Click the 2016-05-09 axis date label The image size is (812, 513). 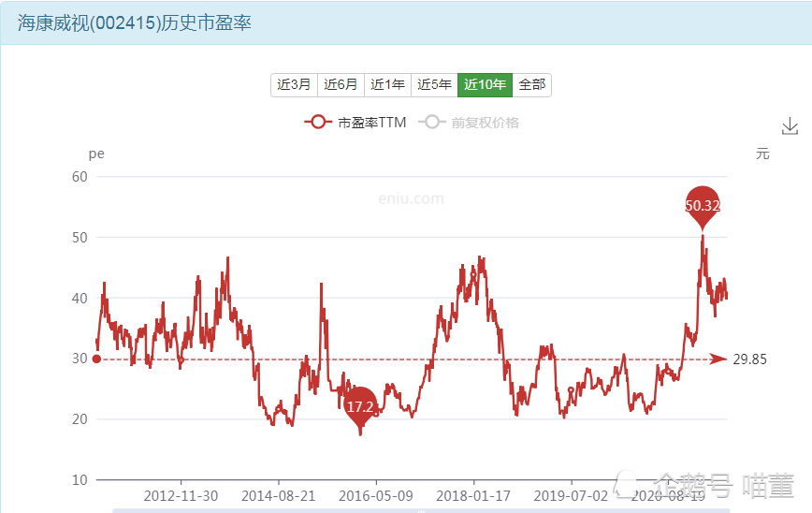click(376, 496)
